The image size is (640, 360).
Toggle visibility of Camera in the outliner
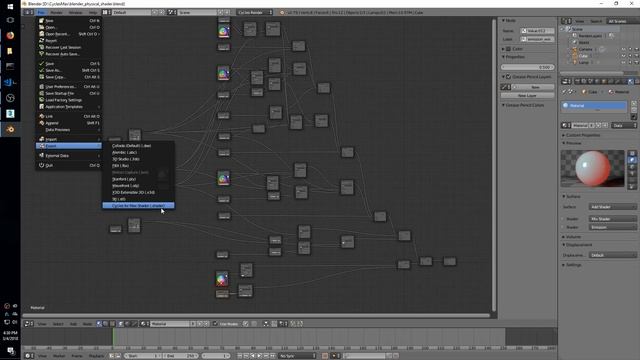tap(623, 49)
